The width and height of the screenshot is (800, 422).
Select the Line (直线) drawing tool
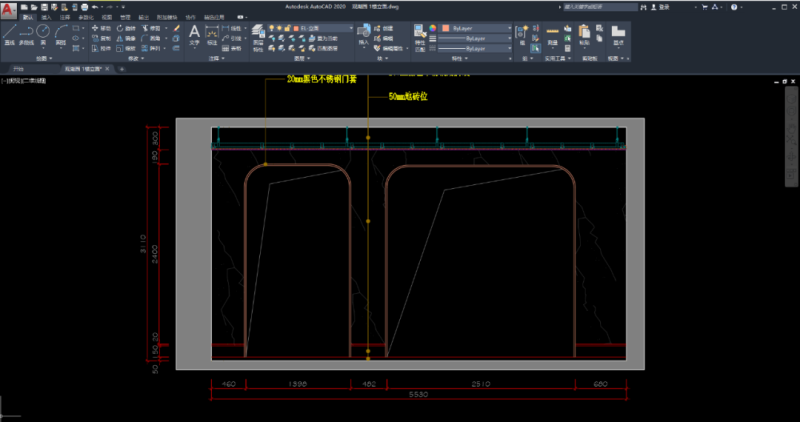9,35
